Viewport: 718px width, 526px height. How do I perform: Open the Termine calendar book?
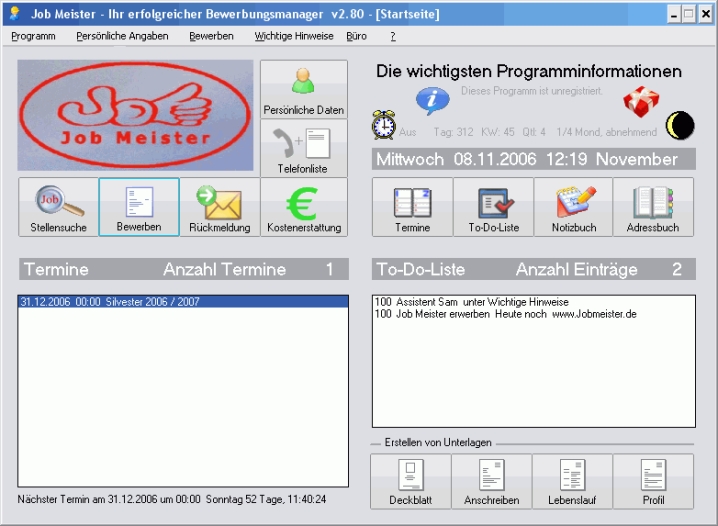coord(412,207)
